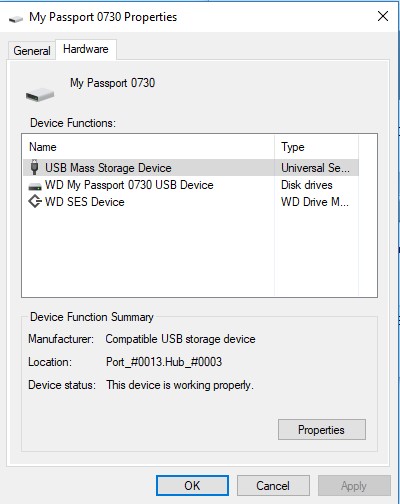
Task: Click the USB plug icon beside USB Mass Storage Device
Action: tap(34, 167)
